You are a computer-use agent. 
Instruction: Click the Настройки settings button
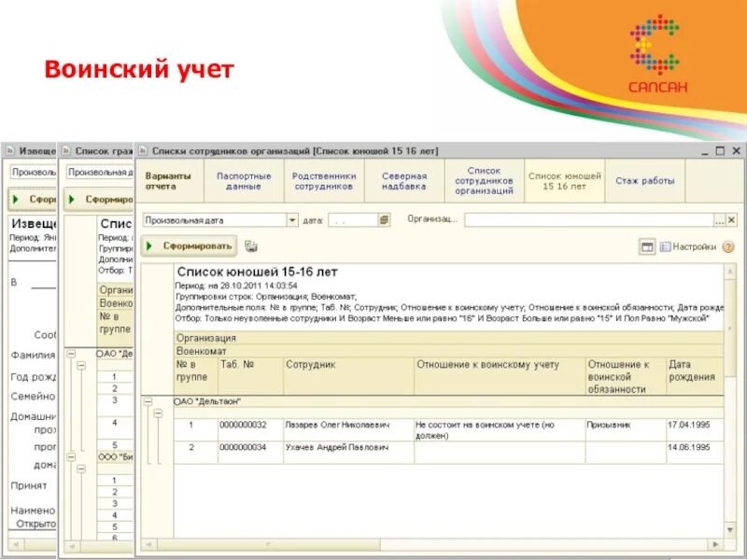pyautogui.click(x=688, y=246)
